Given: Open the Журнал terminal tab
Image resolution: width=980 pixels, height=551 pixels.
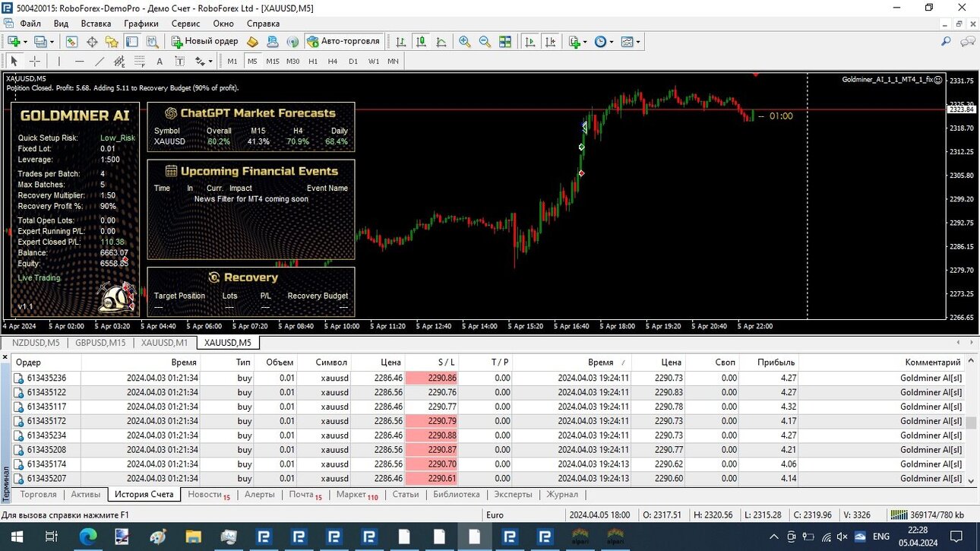Looking at the screenshot, I should coord(562,495).
